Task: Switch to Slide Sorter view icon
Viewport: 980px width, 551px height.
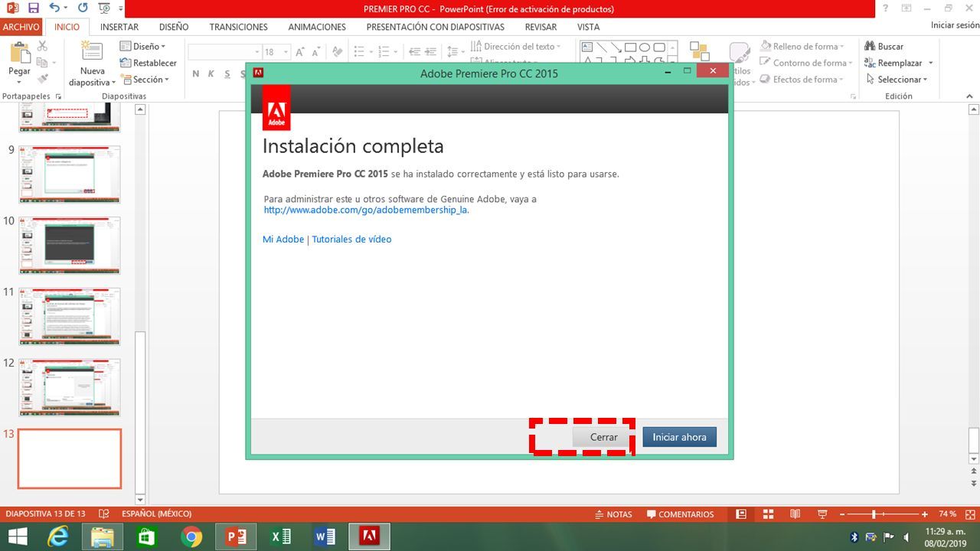Action: pos(768,514)
